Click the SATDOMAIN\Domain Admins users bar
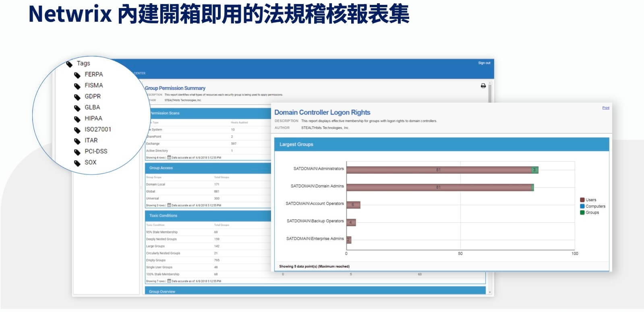 439,187
